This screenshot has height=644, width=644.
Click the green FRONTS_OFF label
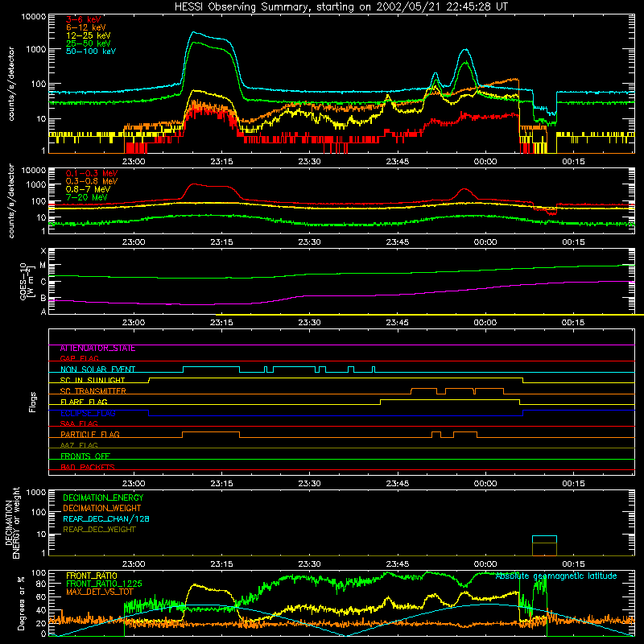(85, 456)
